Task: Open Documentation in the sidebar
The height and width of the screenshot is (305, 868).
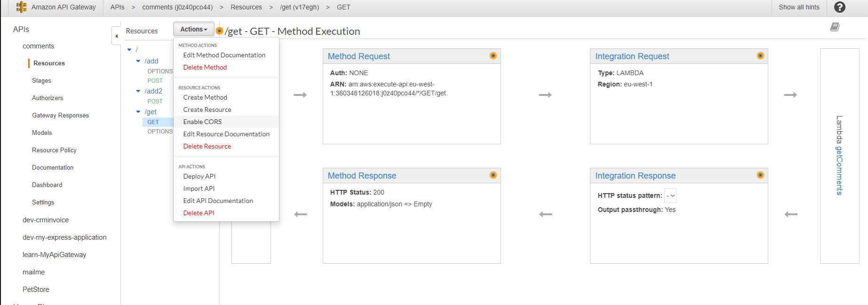Action: click(53, 168)
